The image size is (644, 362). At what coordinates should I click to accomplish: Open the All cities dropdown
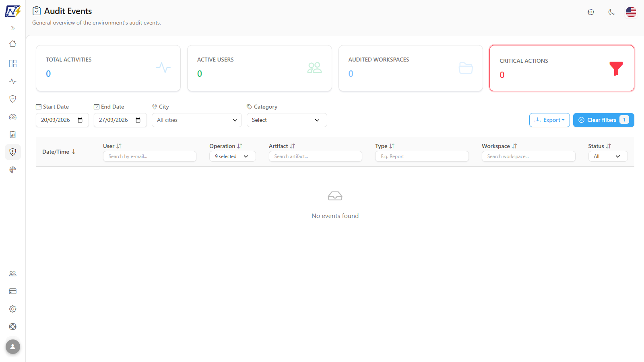click(197, 120)
